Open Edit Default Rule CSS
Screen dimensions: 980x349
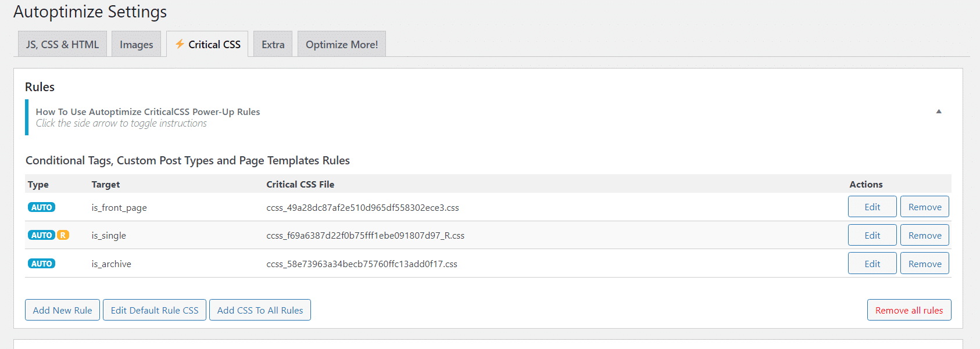(155, 310)
